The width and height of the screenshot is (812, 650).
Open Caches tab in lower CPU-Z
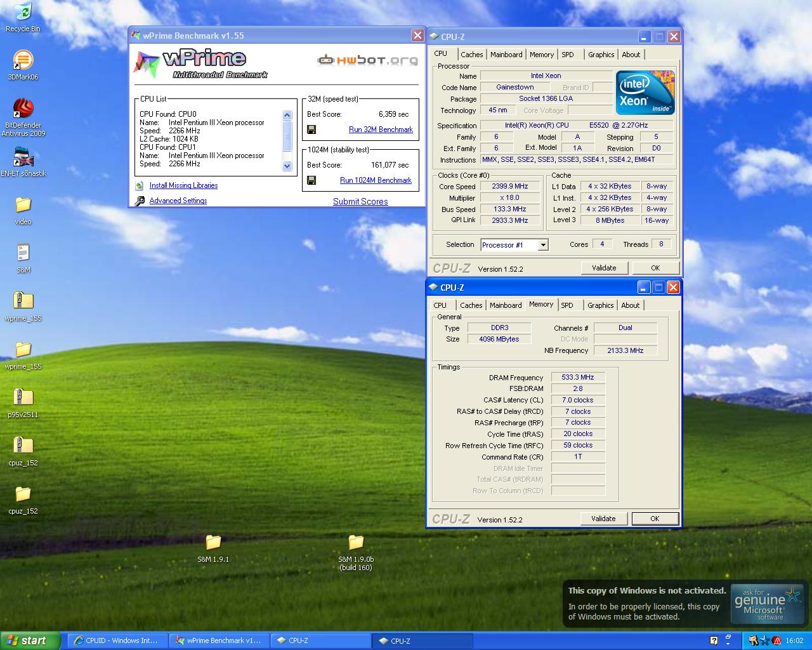(471, 305)
